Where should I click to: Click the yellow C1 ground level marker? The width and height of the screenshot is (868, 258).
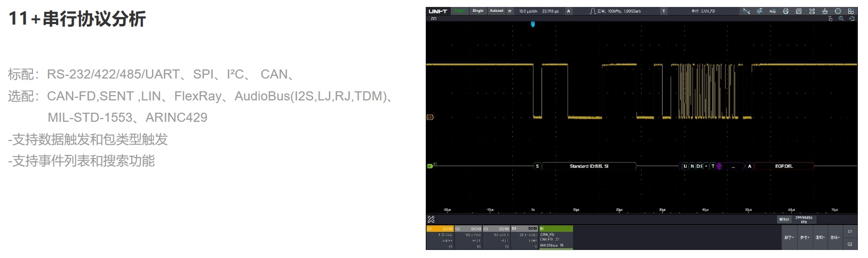click(x=430, y=117)
